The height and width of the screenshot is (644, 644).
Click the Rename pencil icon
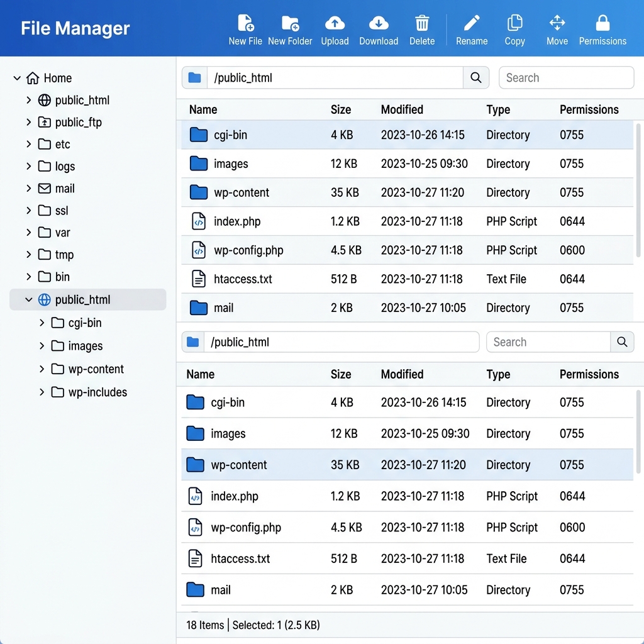472,23
